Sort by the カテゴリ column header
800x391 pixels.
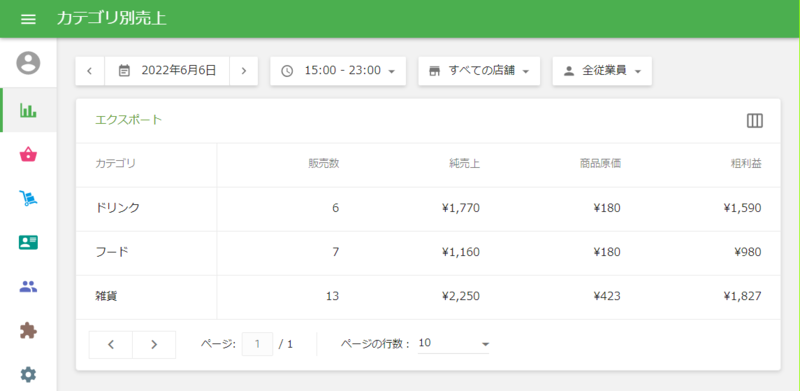tap(116, 164)
